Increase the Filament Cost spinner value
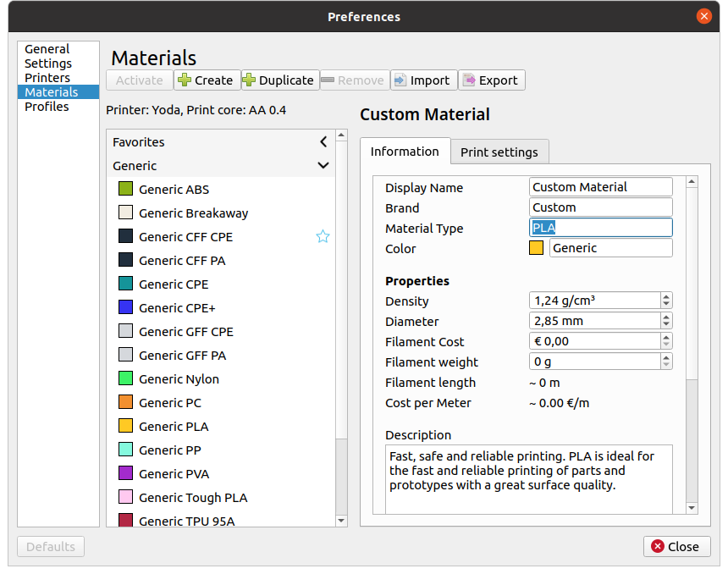The image size is (728, 574). coord(666,338)
